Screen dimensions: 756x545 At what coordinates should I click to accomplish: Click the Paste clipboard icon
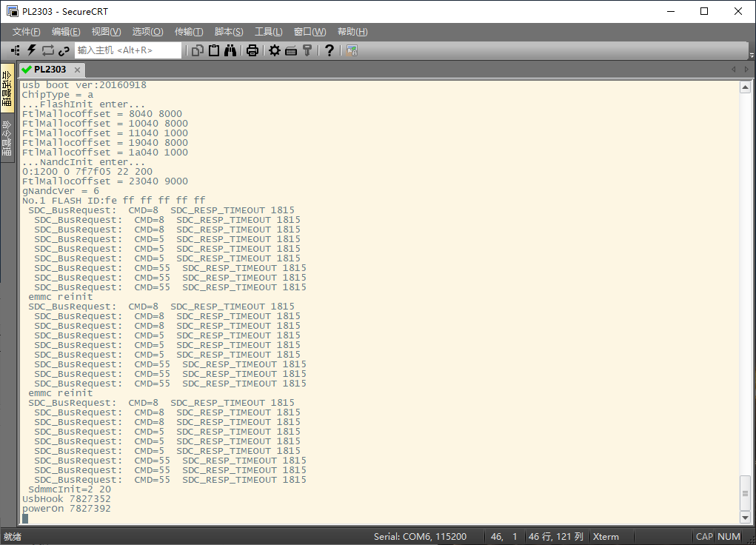coord(214,50)
